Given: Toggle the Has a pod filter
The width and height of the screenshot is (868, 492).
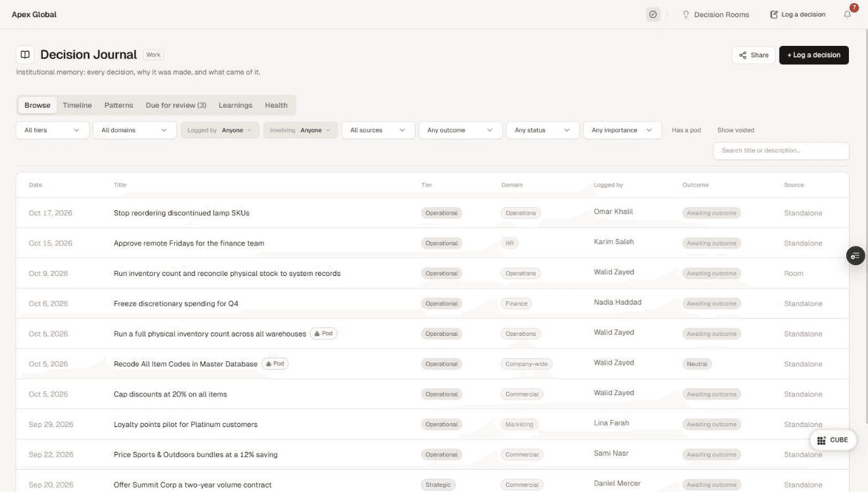Looking at the screenshot, I should pyautogui.click(x=686, y=130).
